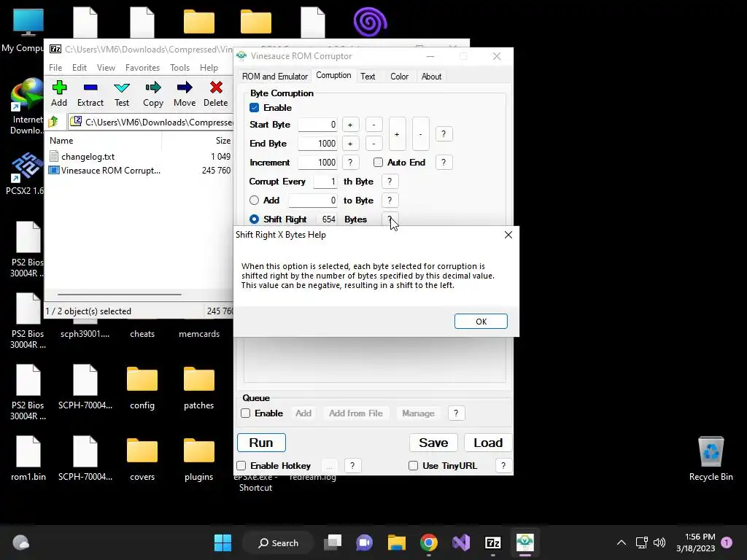
Task: Open the volume control in system tray
Action: tap(659, 542)
